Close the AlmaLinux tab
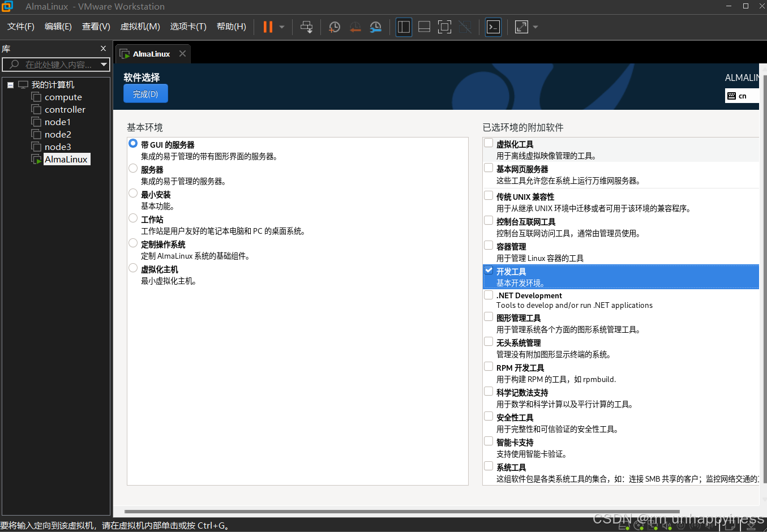 click(x=182, y=53)
